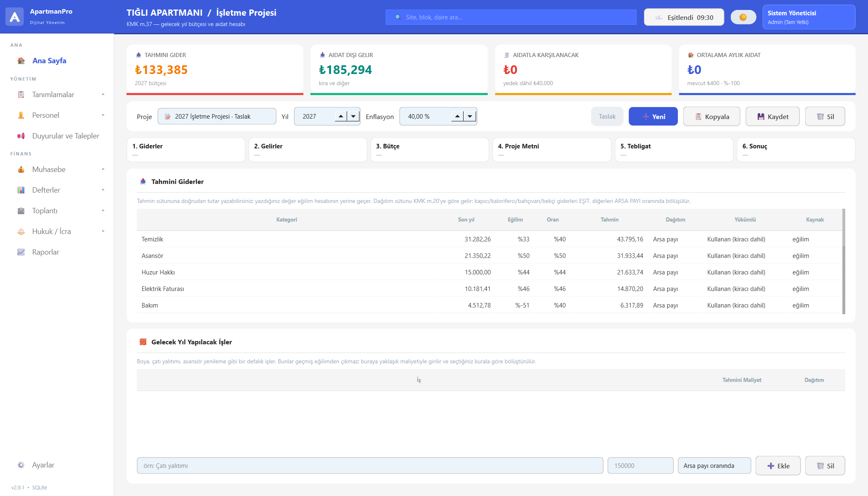Click the trash icon on top Sil button
The width and height of the screenshot is (868, 496).
[x=820, y=117]
